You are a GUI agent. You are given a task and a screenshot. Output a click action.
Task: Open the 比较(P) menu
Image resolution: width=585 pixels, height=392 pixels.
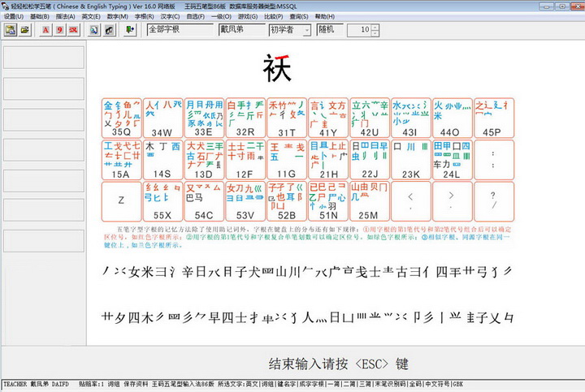pos(274,16)
